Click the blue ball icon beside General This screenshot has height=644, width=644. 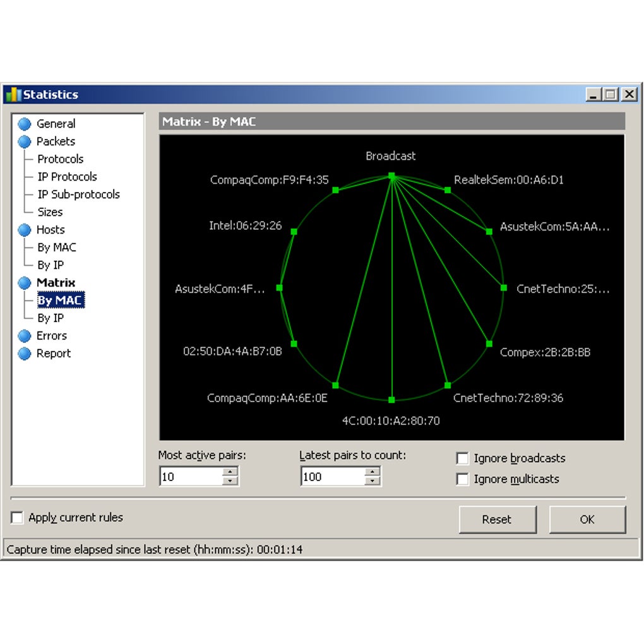pyautogui.click(x=24, y=124)
